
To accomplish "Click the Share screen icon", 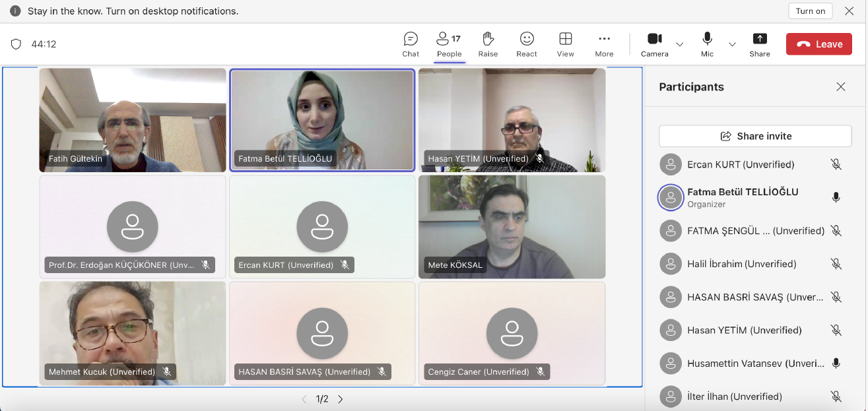I will coord(760,44).
